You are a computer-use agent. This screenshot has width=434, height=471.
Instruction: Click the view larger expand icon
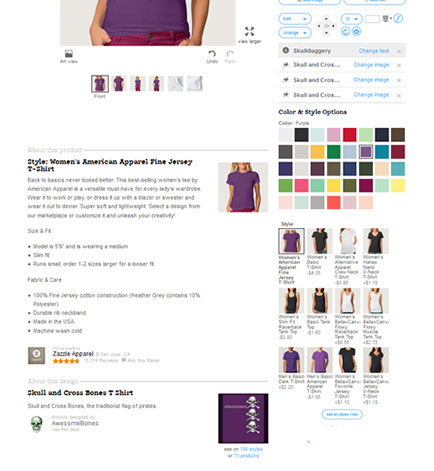coord(249,31)
